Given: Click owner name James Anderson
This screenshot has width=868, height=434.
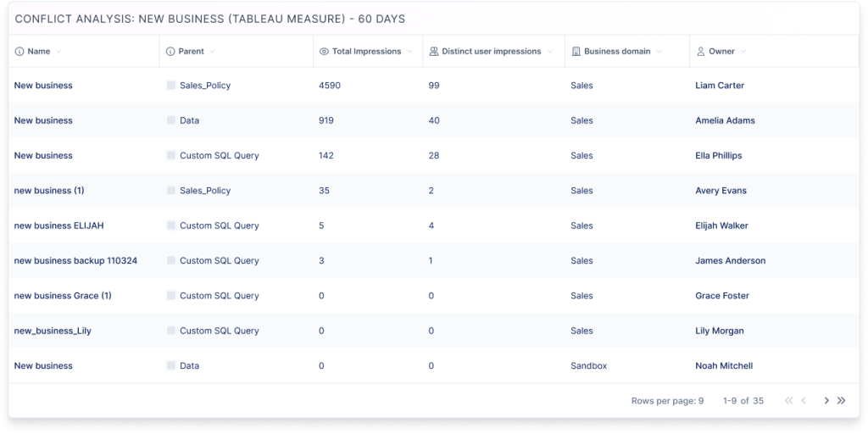Looking at the screenshot, I should click(731, 260).
